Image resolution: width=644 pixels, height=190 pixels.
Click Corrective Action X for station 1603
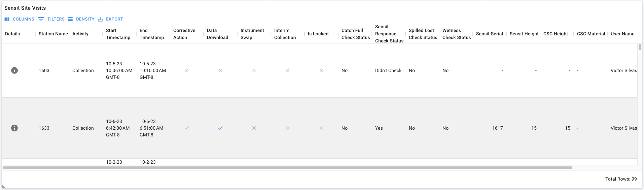pos(187,70)
